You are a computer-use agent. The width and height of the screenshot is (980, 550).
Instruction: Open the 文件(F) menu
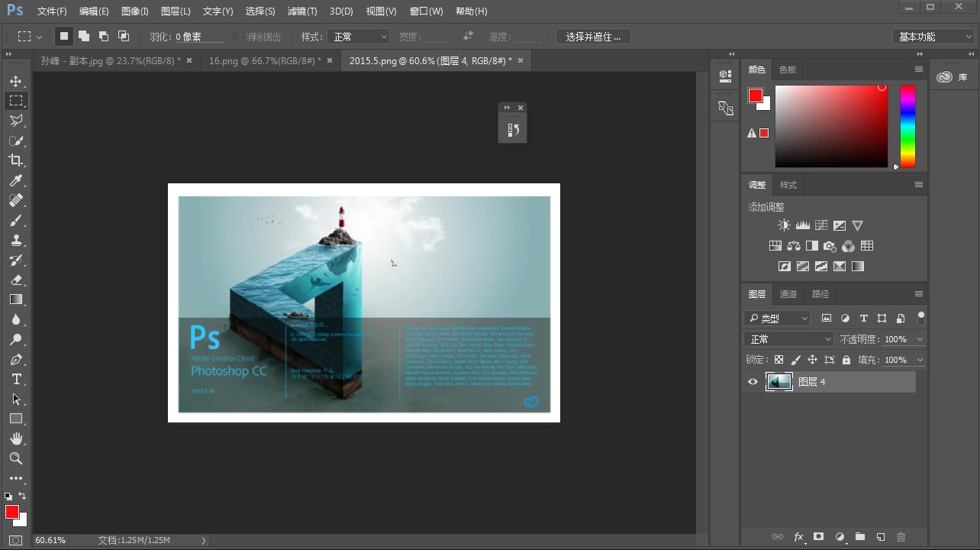[52, 11]
